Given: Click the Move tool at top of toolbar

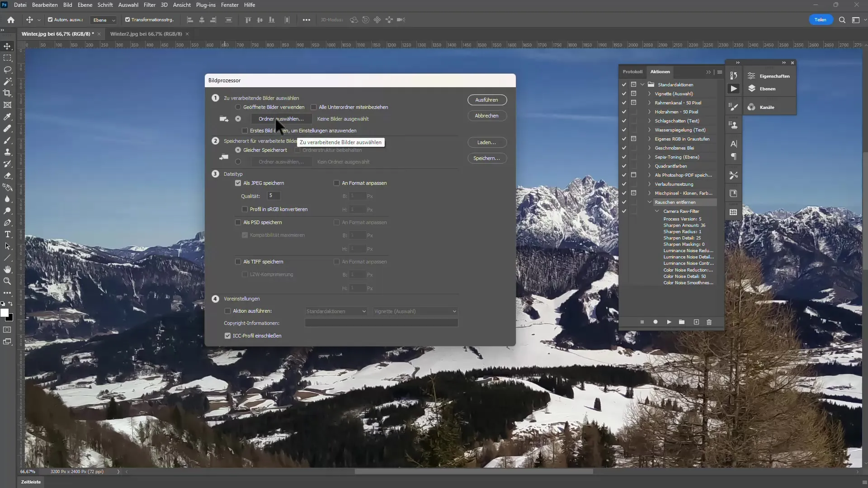Looking at the screenshot, I should pos(8,47).
